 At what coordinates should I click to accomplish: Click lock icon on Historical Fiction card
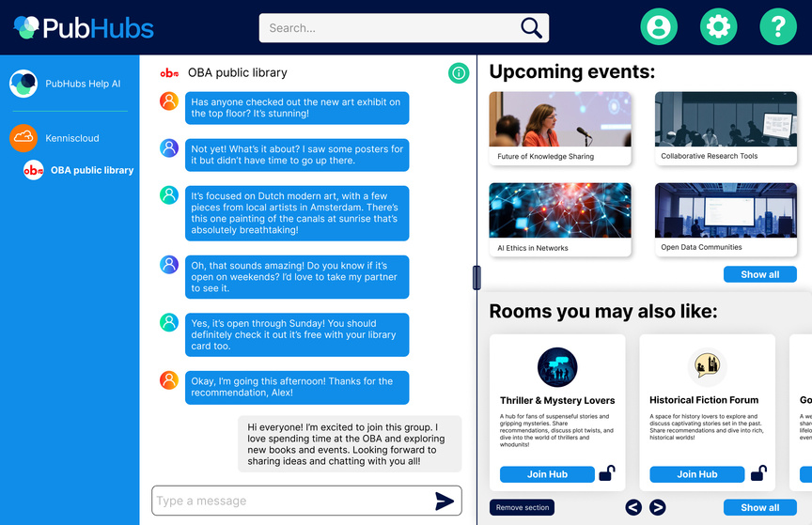point(758,472)
